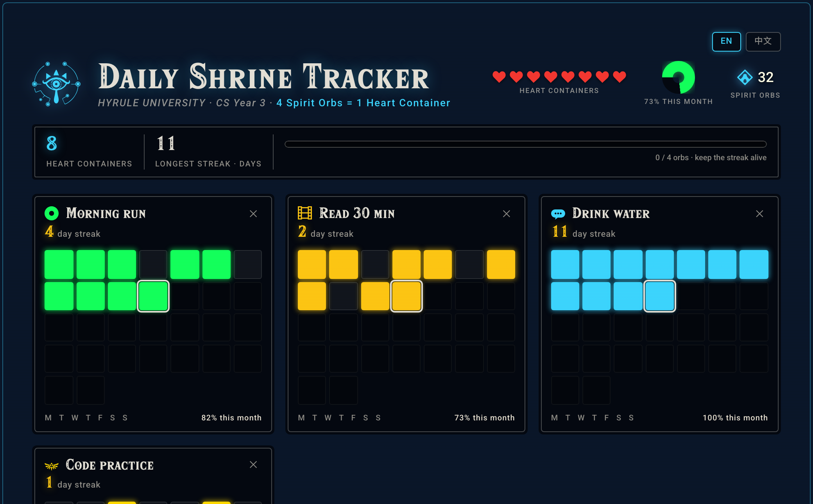Toggle first-week Sunday empty cell in Morning Run
813x504 pixels.
pyautogui.click(x=248, y=265)
